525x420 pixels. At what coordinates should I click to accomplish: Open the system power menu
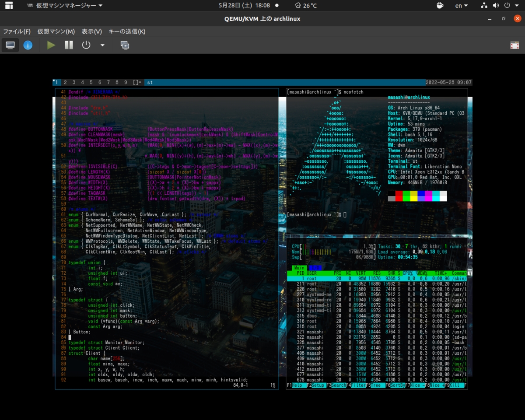(511, 6)
